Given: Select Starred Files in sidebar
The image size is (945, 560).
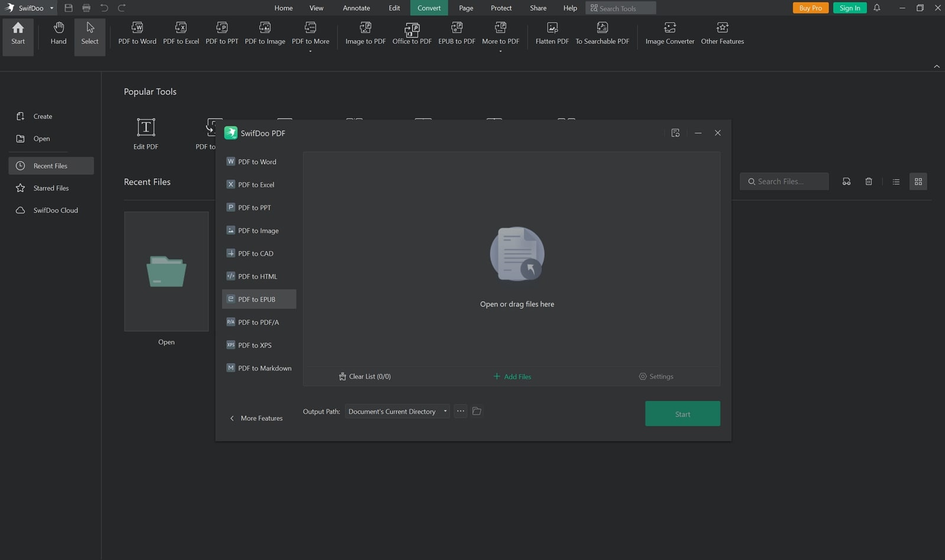Looking at the screenshot, I should (51, 188).
